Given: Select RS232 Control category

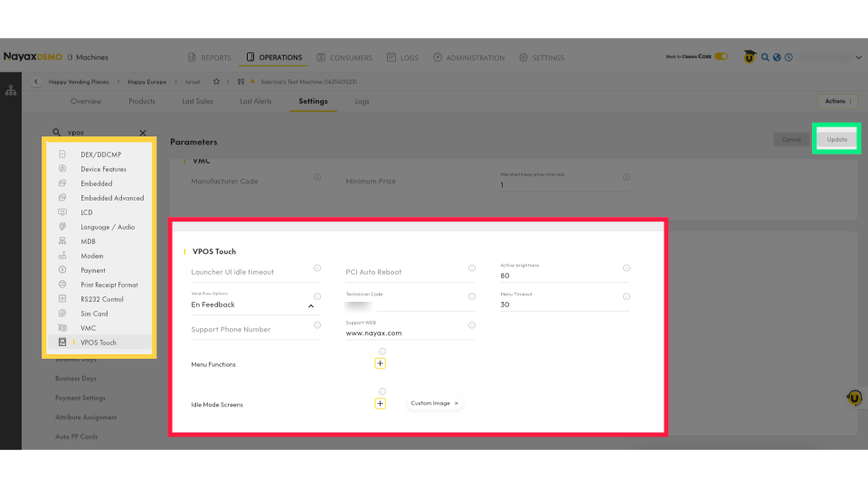Looking at the screenshot, I should [99, 299].
